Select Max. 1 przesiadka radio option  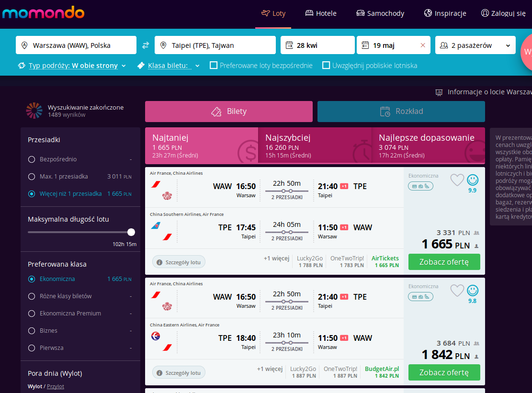pos(32,176)
